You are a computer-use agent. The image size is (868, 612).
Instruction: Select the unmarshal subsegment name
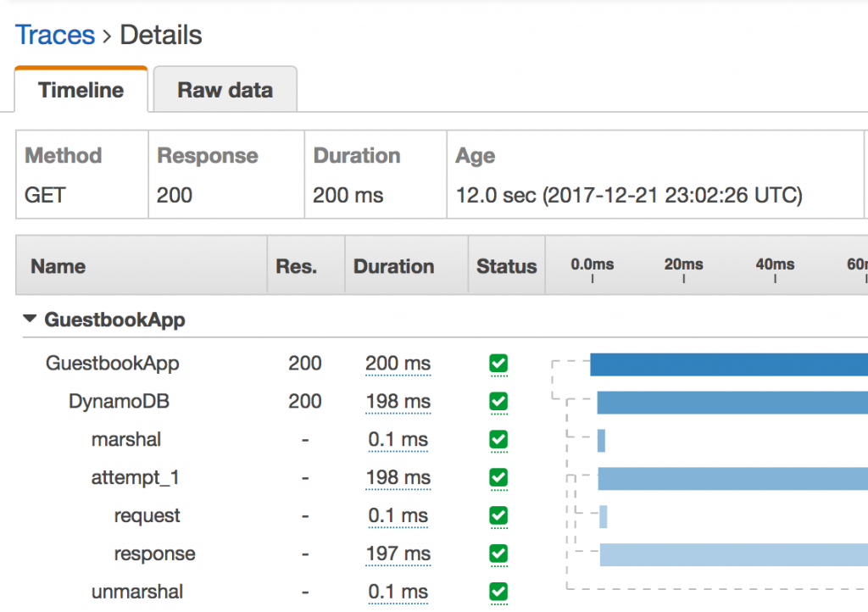coord(136,592)
